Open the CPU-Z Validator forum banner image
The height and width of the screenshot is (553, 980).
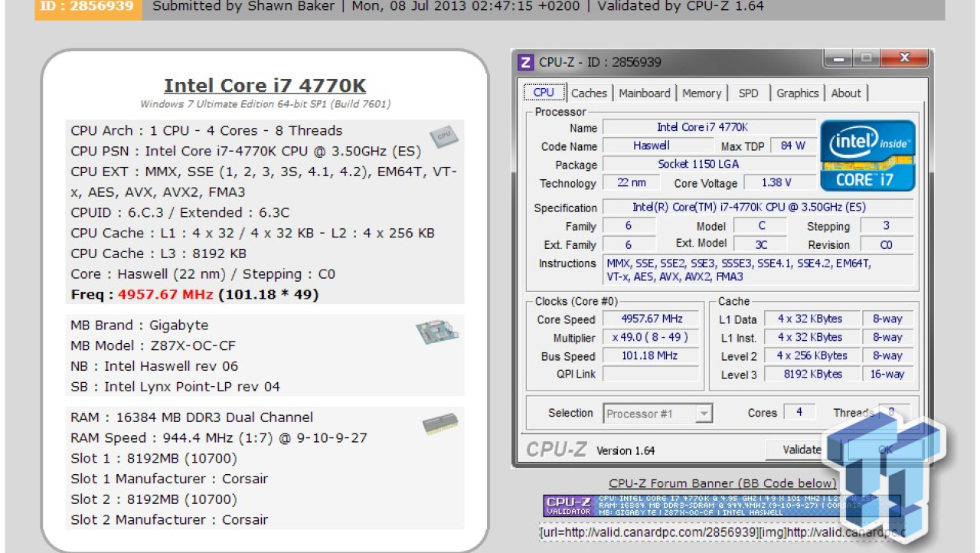point(722,505)
